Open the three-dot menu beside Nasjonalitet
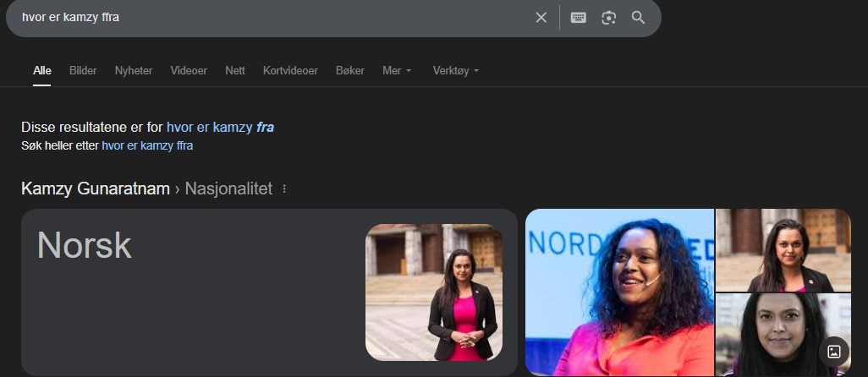This screenshot has height=377, width=868. (284, 189)
